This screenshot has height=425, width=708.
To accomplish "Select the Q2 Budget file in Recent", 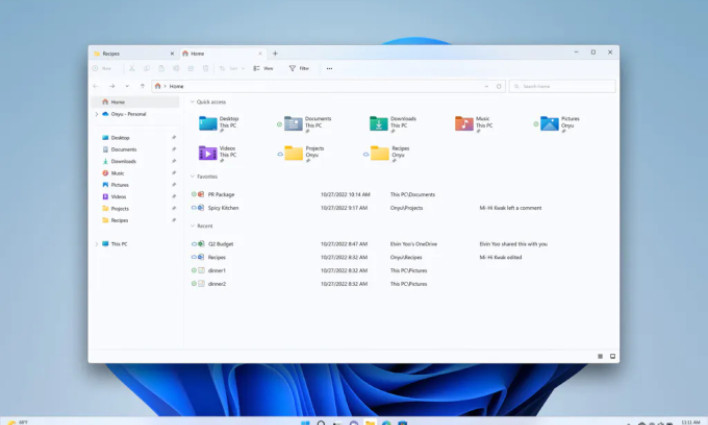I will [220, 244].
